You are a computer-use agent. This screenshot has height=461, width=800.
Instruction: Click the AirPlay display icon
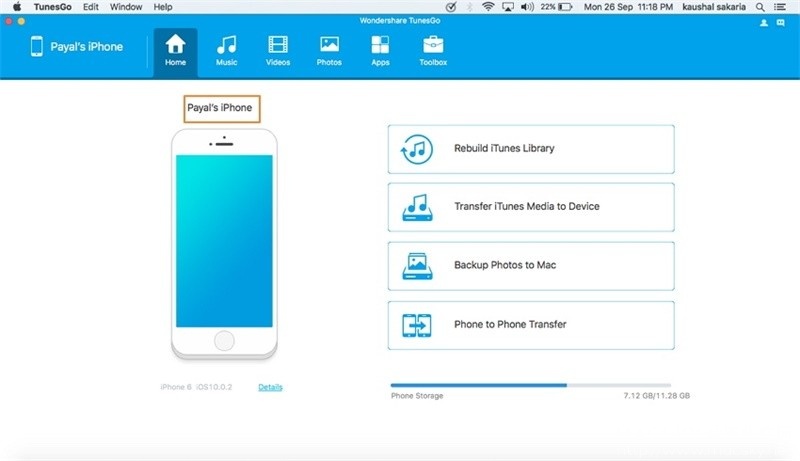pyautogui.click(x=508, y=7)
